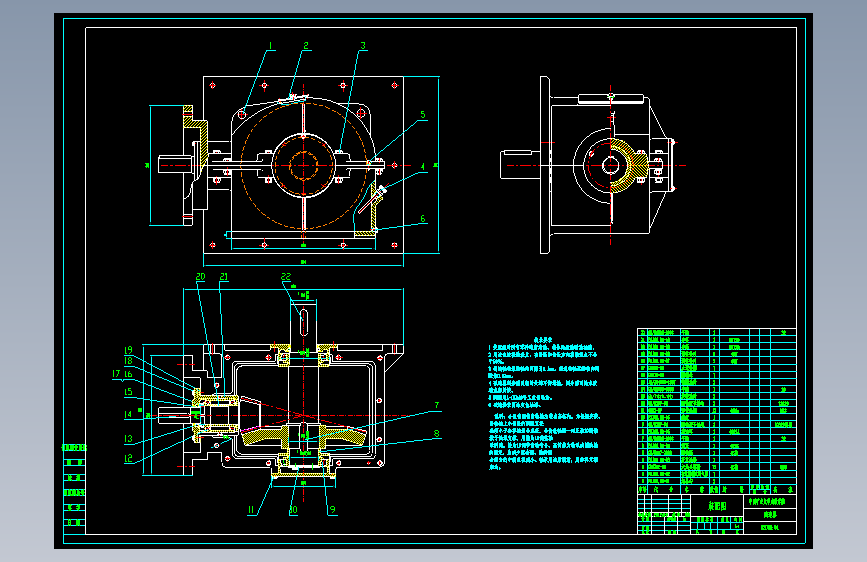Click part callout number 19
The image size is (867, 562).
click(x=128, y=350)
